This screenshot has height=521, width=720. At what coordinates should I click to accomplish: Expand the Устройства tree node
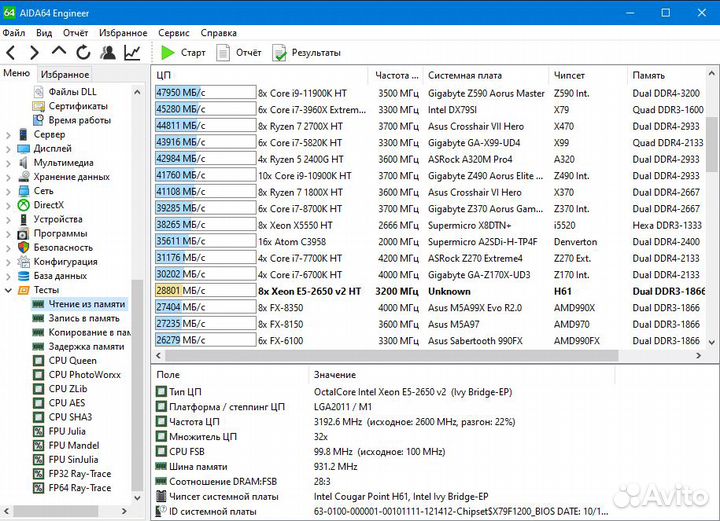(x=8, y=220)
